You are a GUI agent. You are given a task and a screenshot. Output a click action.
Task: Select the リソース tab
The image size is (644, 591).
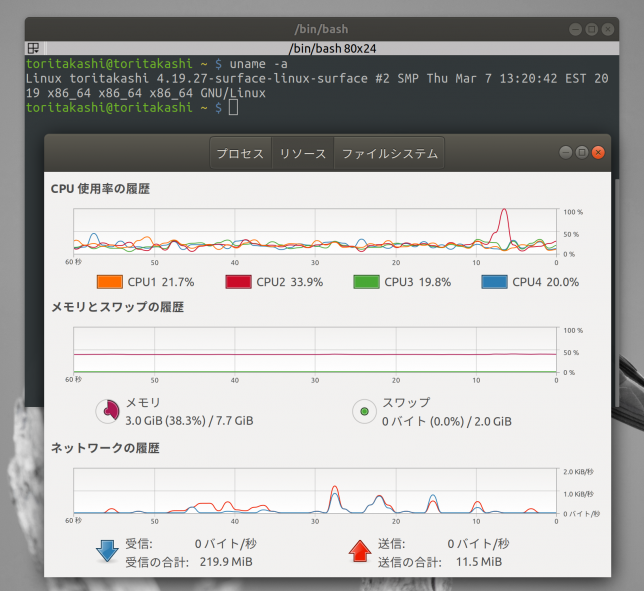(302, 154)
